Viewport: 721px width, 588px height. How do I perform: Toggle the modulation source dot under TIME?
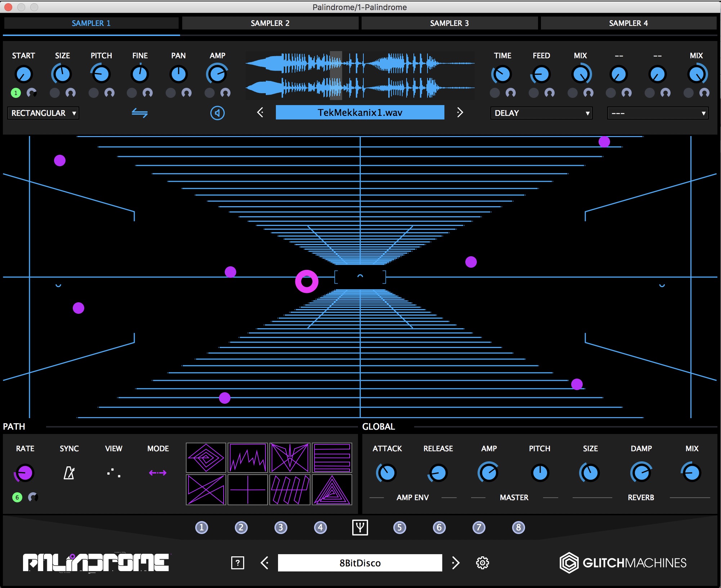(x=495, y=93)
